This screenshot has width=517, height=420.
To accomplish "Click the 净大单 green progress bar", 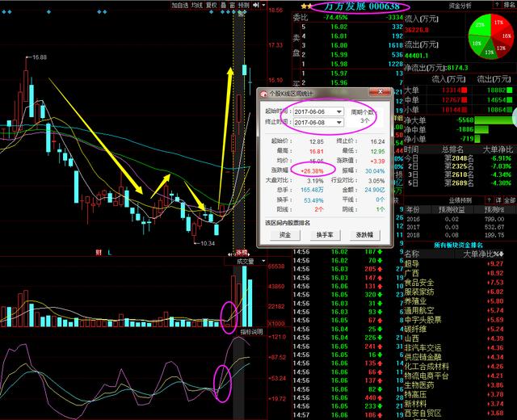I will pos(495,120).
